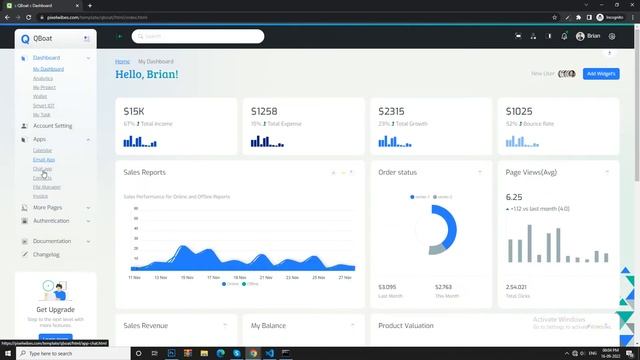Click last Sales Reports card action icon
The width and height of the screenshot is (640, 360).
351,173
